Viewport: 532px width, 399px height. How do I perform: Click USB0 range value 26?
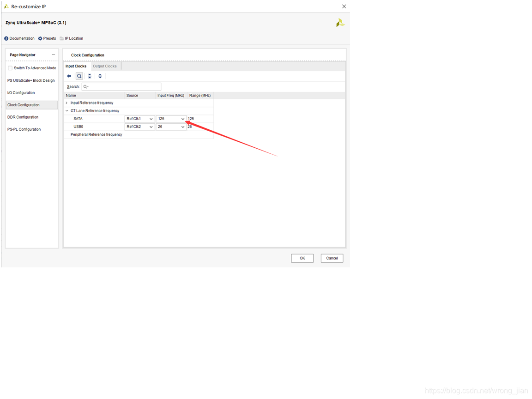coord(190,127)
